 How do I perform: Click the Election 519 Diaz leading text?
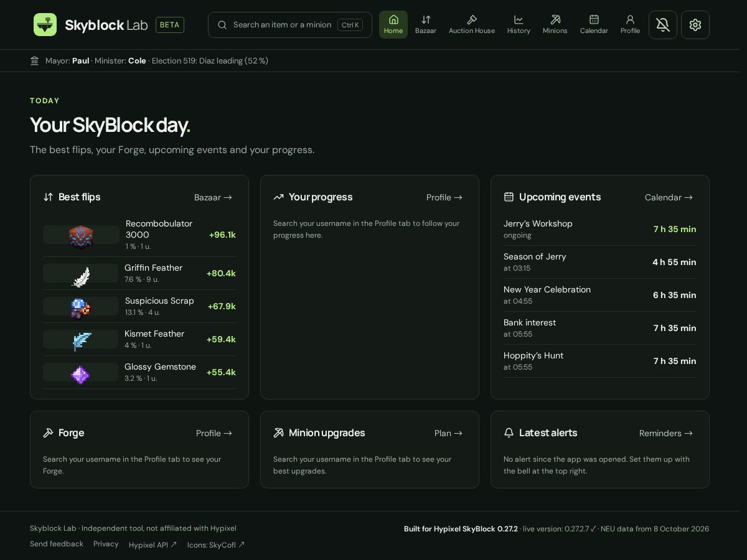[x=210, y=60]
